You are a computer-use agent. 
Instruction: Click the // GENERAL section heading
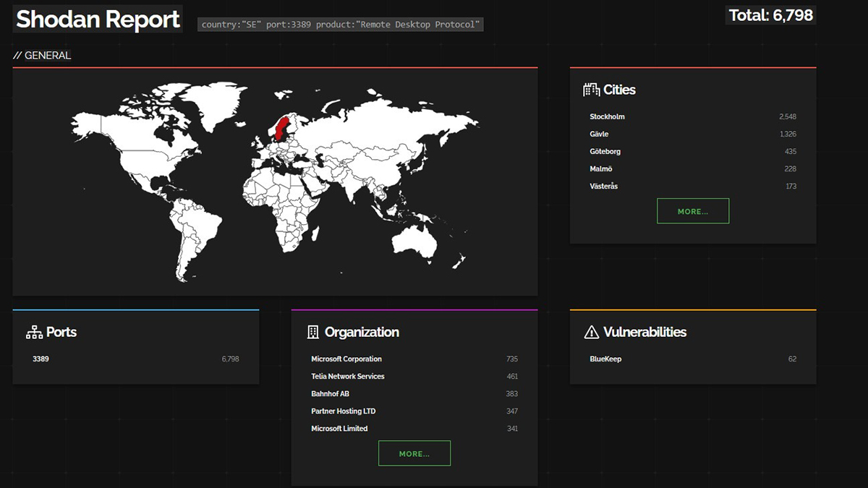click(42, 55)
